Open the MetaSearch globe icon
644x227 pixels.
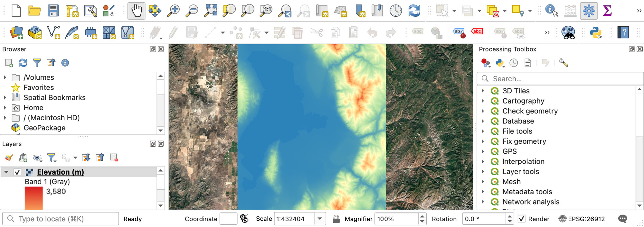pos(568,32)
